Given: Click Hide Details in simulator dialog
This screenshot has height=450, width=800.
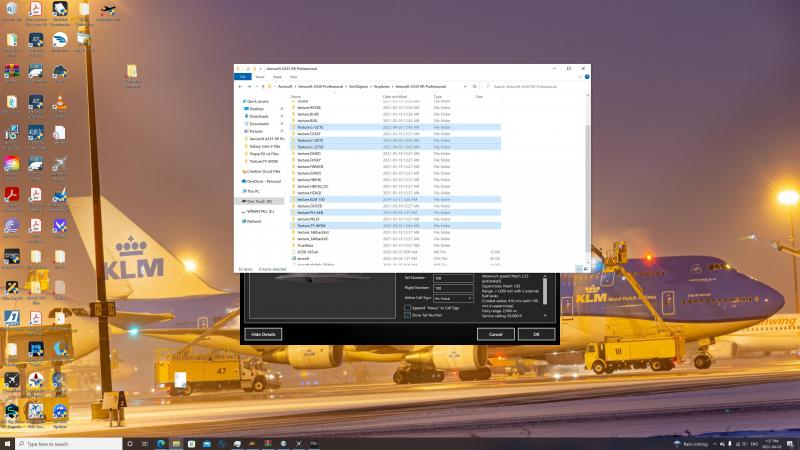Looking at the screenshot, I should coord(263,334).
